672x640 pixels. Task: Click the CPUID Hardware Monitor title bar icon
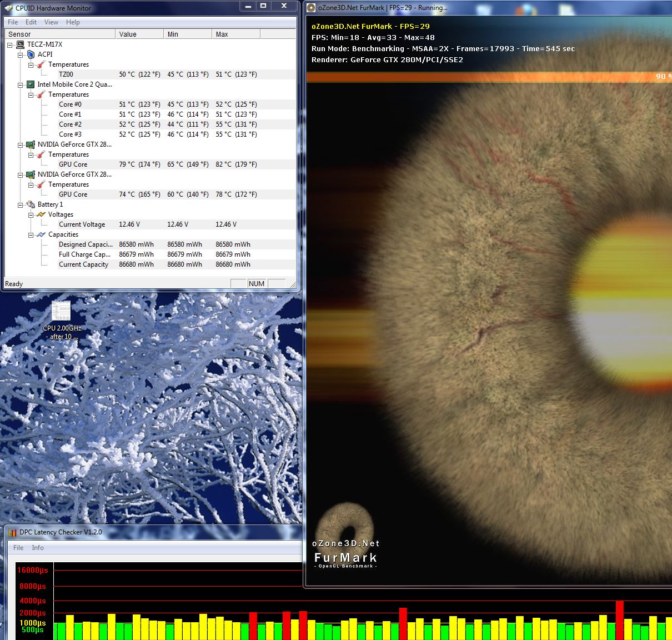coord(8,8)
